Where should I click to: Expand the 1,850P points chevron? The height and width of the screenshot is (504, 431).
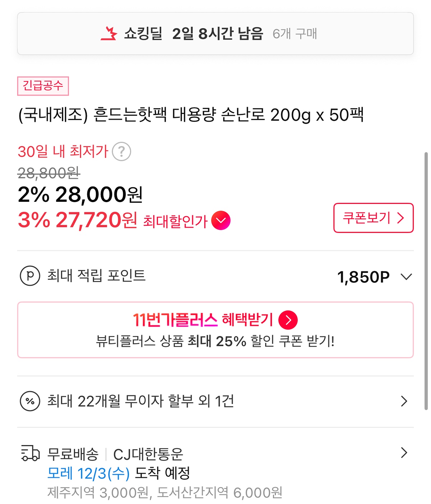pos(406,277)
